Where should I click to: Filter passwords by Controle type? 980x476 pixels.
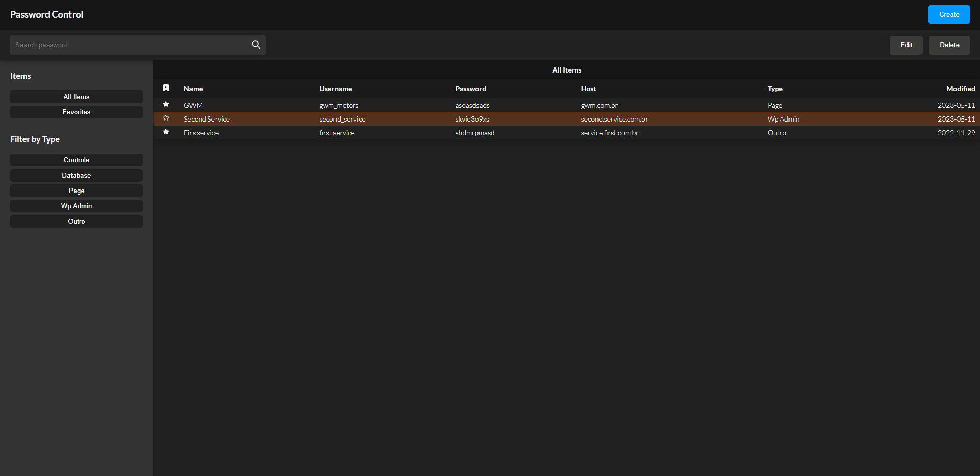[x=76, y=160]
